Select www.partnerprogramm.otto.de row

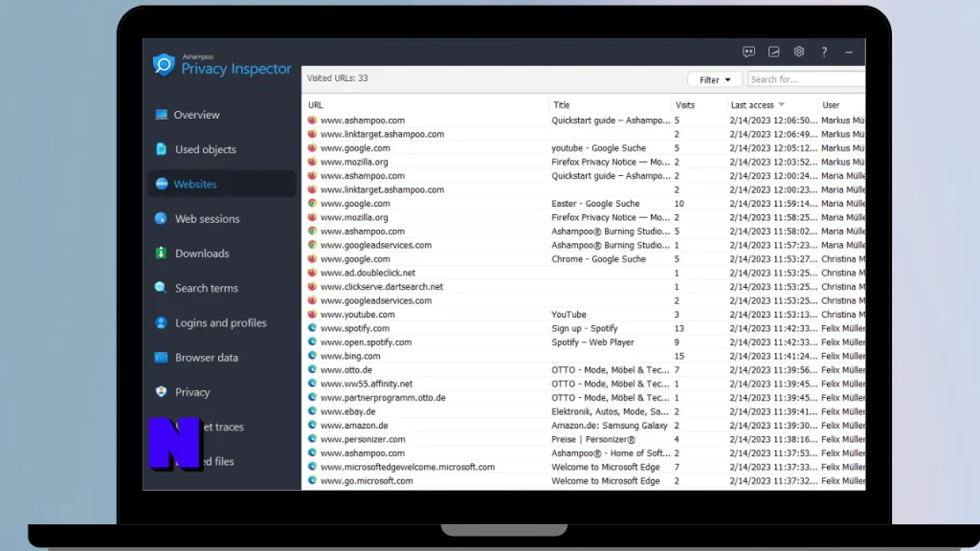coord(585,397)
